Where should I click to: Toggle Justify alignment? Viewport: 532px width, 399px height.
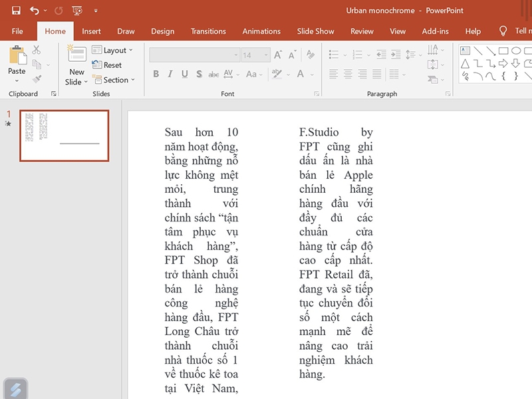point(376,74)
